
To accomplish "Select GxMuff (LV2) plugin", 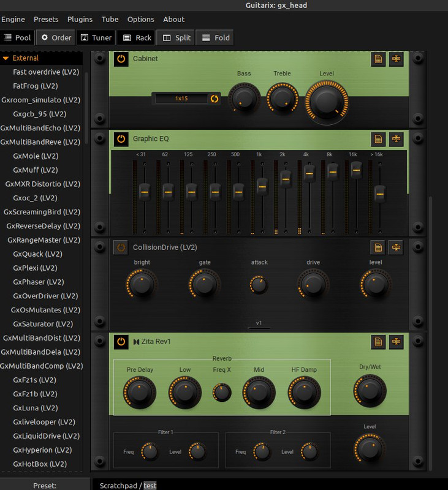I will 36,170.
